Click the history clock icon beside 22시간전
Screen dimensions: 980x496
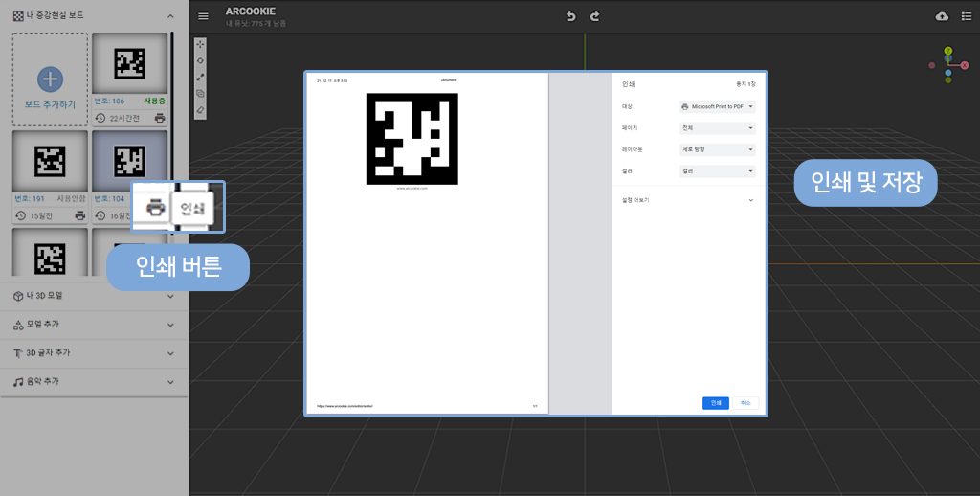pos(100,118)
